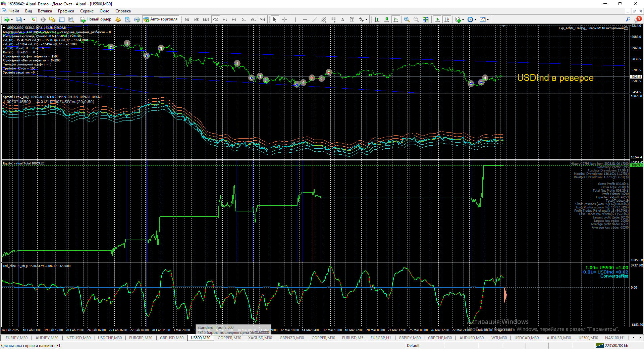The height and width of the screenshot is (349, 644).
Task: Click the chart tabs scroll-right arrow
Action: point(640,338)
